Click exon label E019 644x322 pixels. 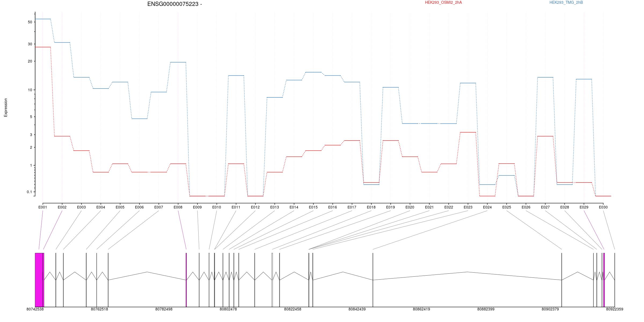(390, 207)
